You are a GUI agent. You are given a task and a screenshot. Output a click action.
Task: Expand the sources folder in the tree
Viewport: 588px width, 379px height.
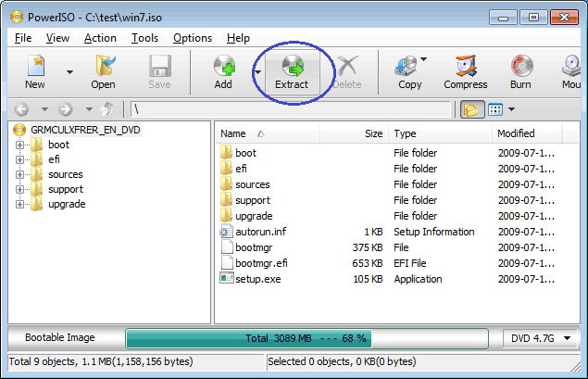19,174
